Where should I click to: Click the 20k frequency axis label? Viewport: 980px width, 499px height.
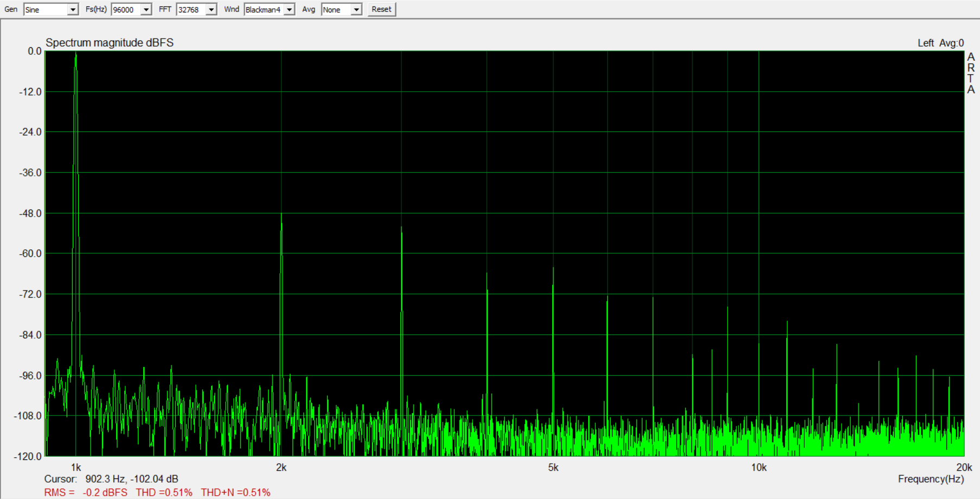(964, 468)
